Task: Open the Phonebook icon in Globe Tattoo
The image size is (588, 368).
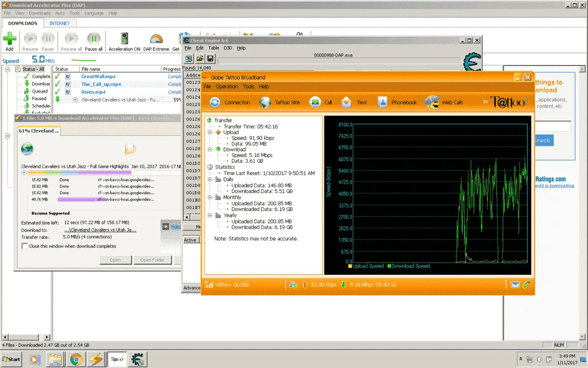Action: [x=382, y=103]
